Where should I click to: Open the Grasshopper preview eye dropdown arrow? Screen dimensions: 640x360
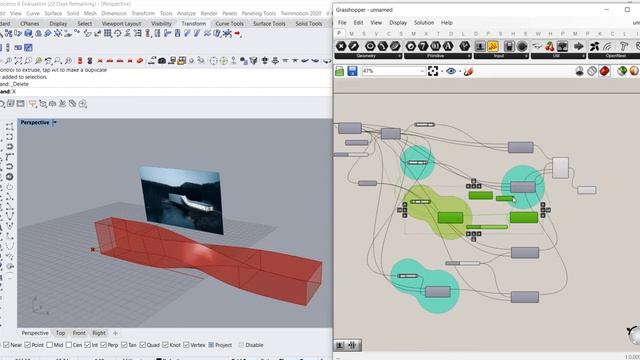tap(460, 71)
